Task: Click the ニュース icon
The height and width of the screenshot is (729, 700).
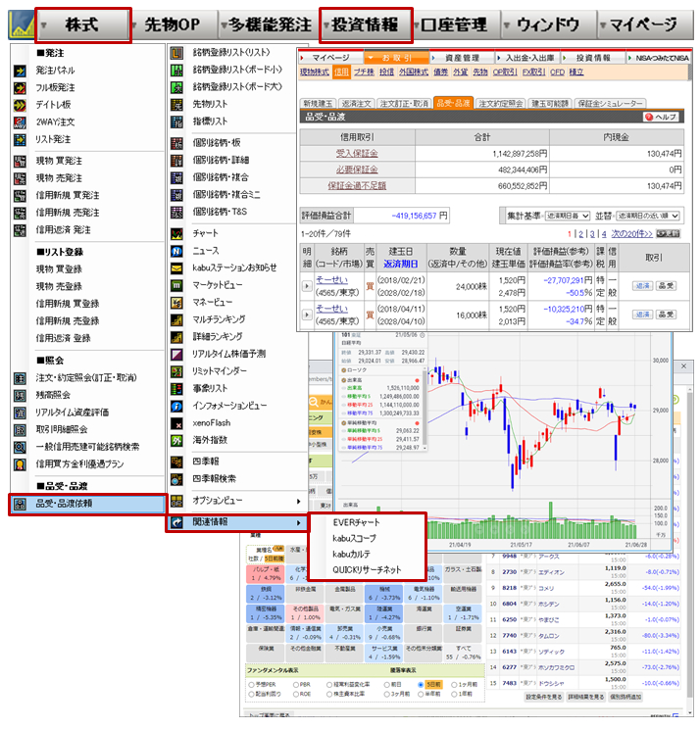Action: tap(176, 251)
